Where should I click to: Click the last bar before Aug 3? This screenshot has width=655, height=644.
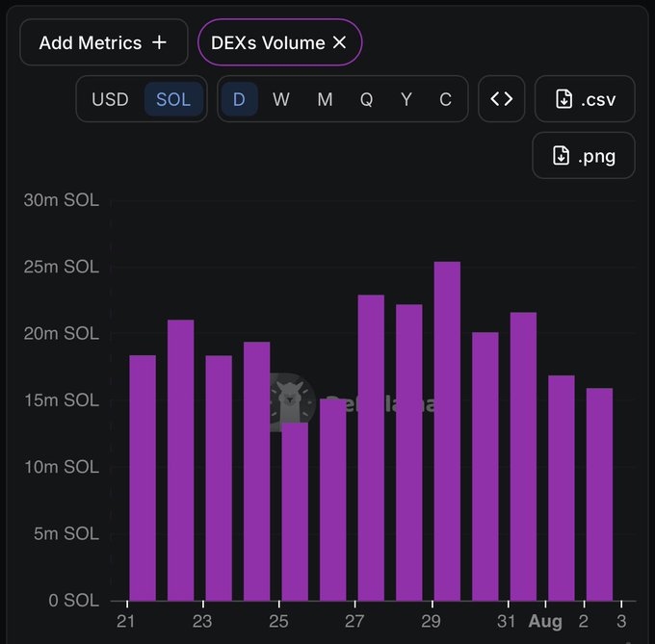[599, 494]
